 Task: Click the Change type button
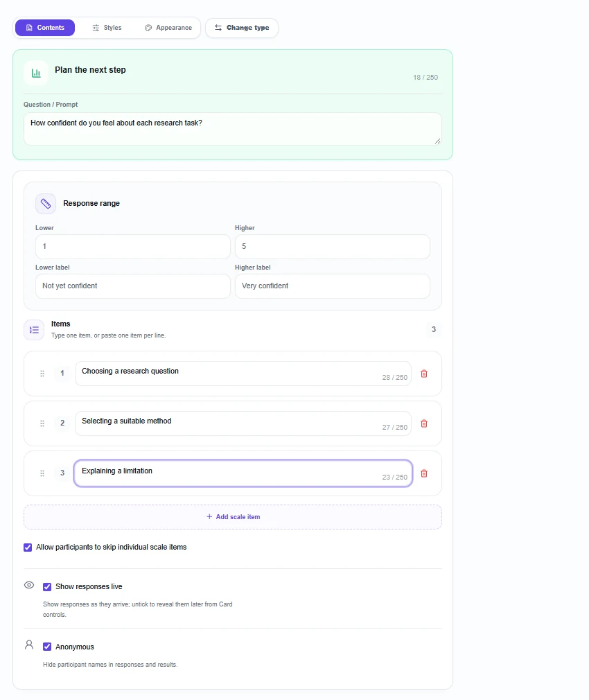coord(242,28)
